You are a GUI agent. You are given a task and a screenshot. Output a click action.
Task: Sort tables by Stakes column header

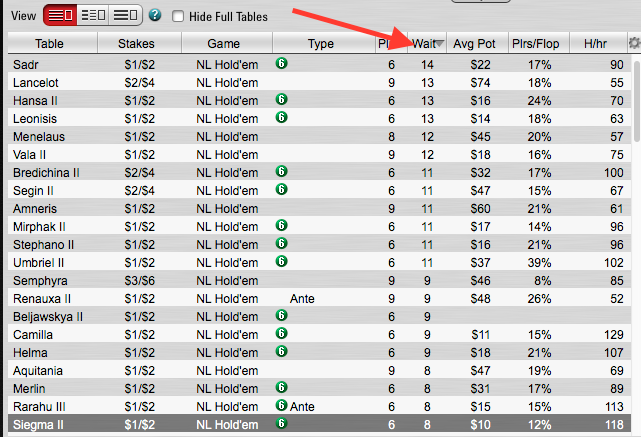point(136,43)
